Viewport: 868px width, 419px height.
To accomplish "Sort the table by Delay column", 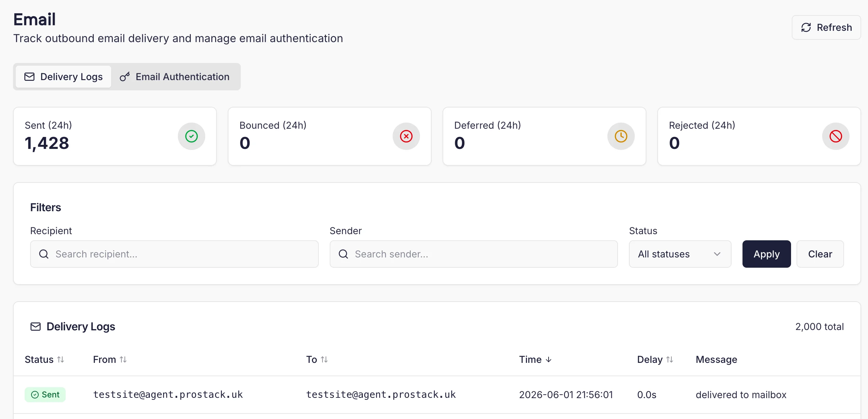I will (655, 359).
